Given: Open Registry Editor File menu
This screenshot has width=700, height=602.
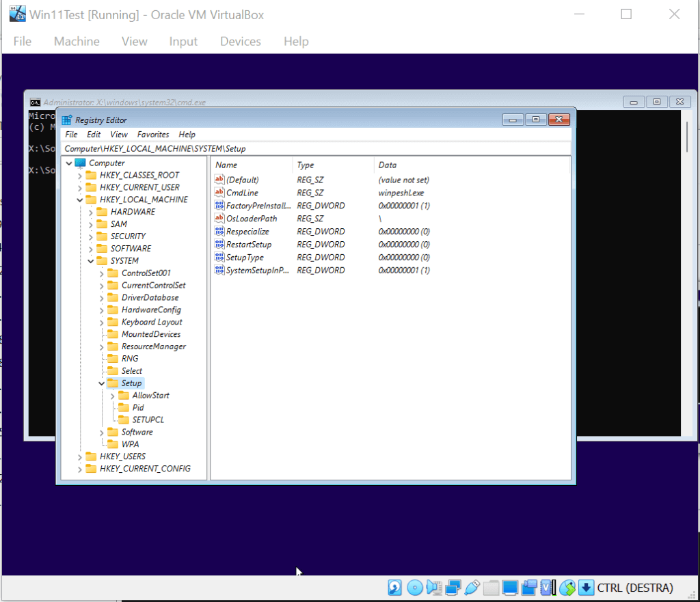Looking at the screenshot, I should point(71,135).
